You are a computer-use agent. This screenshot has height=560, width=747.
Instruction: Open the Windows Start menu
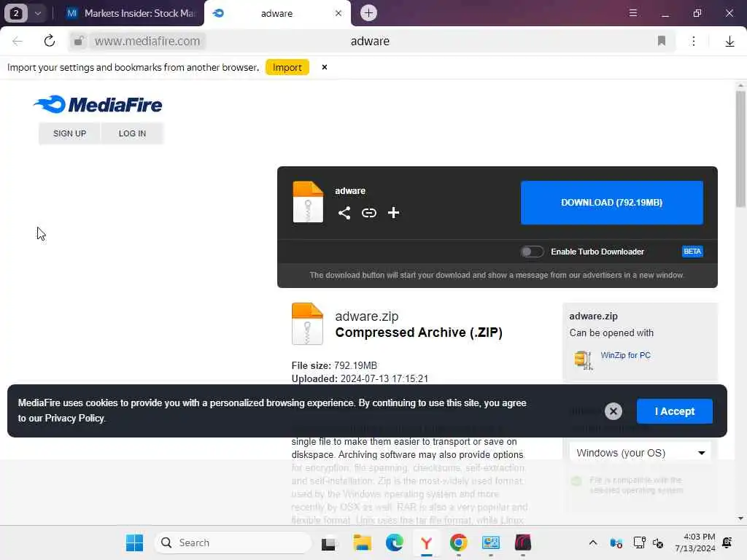(x=134, y=542)
